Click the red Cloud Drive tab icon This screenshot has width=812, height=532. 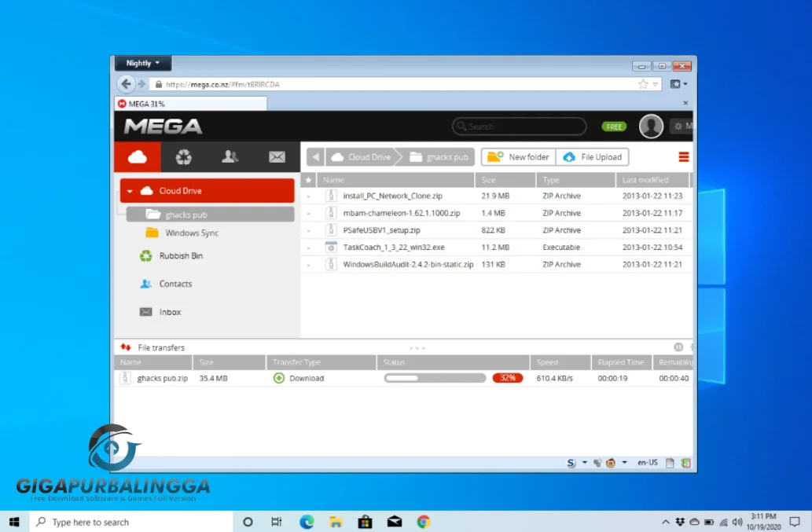[x=137, y=156]
